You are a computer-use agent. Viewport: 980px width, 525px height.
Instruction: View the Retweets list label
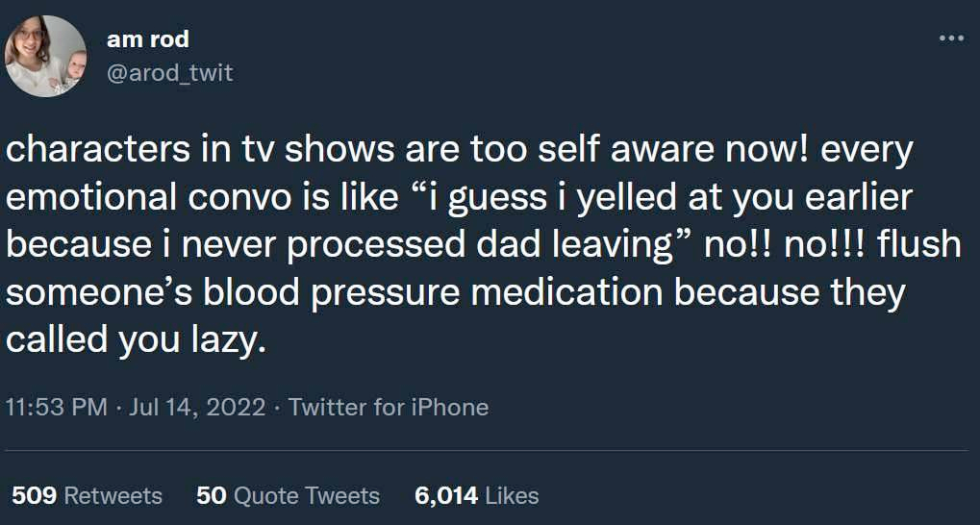[113, 495]
